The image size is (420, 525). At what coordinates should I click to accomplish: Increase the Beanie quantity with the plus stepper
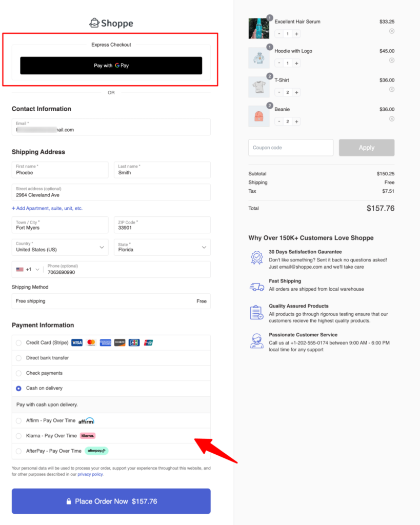coord(296,121)
